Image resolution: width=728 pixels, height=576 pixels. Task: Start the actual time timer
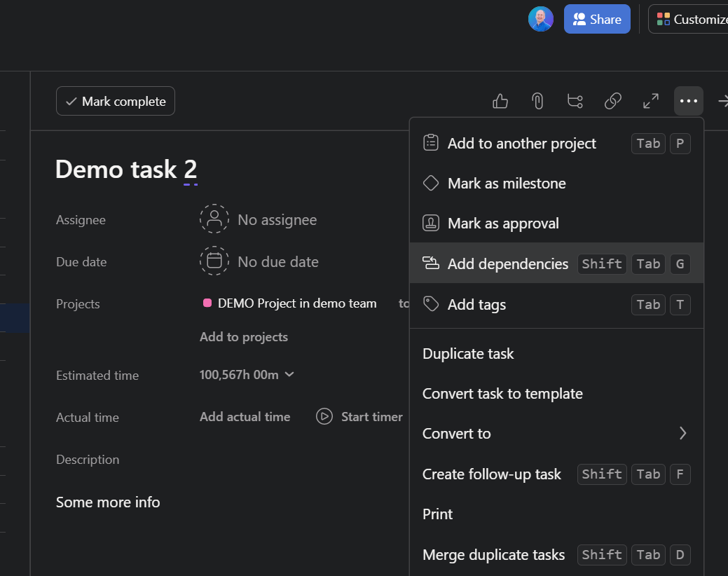click(359, 417)
